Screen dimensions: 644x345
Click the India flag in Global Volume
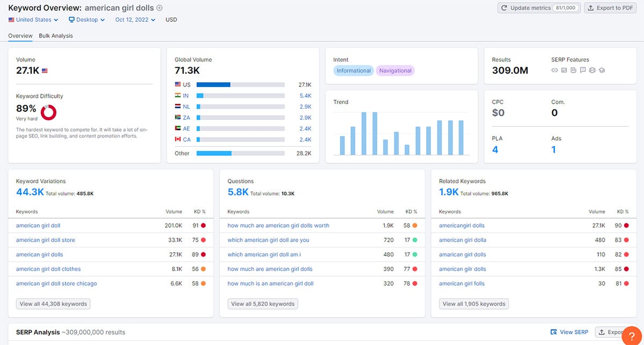click(178, 96)
